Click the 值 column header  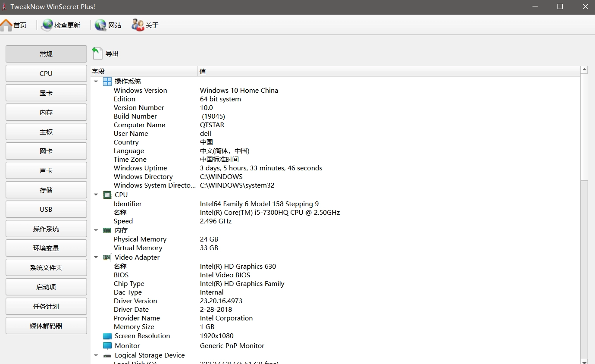point(389,71)
